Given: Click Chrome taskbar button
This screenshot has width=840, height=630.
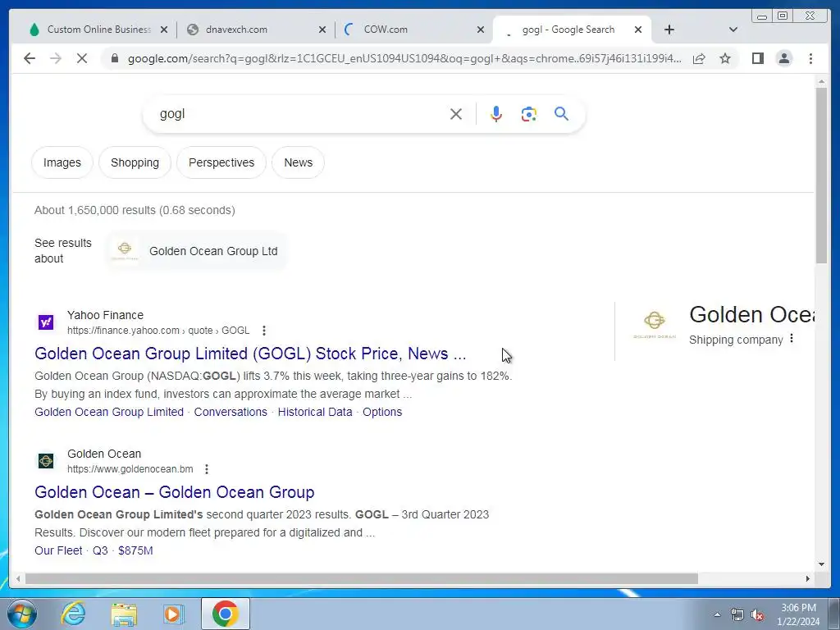Looking at the screenshot, I should [225, 614].
